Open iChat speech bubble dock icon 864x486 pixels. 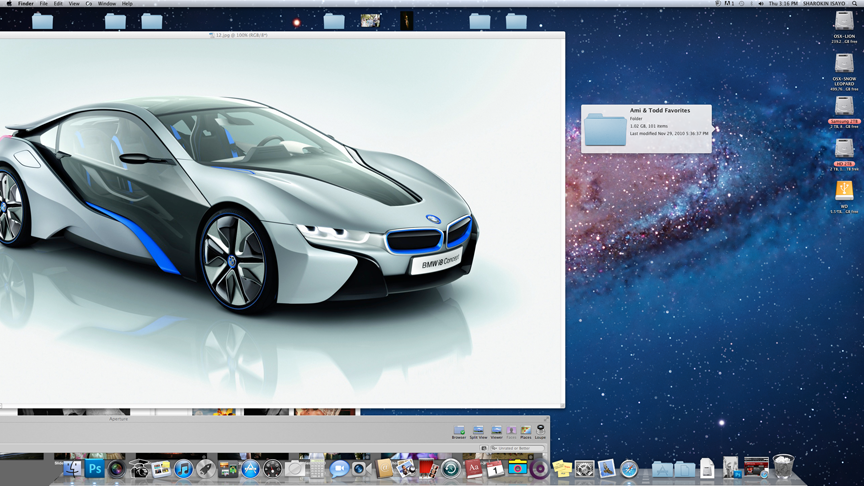click(x=339, y=469)
